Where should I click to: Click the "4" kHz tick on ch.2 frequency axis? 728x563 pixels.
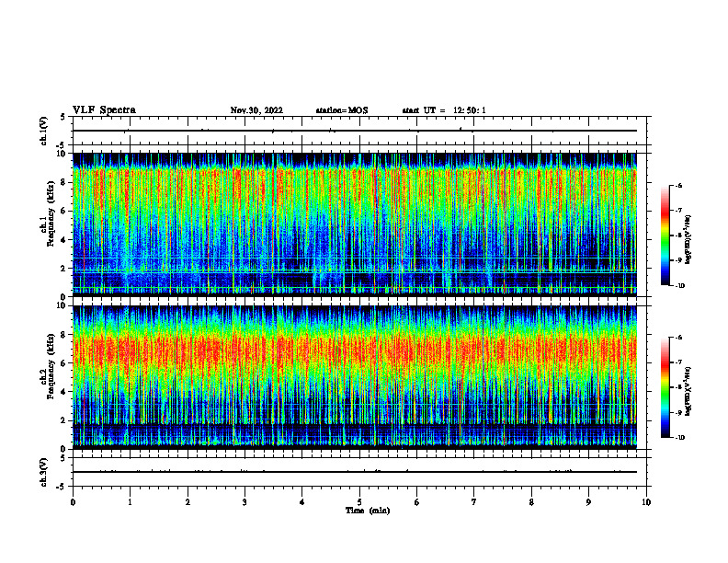[x=63, y=392]
